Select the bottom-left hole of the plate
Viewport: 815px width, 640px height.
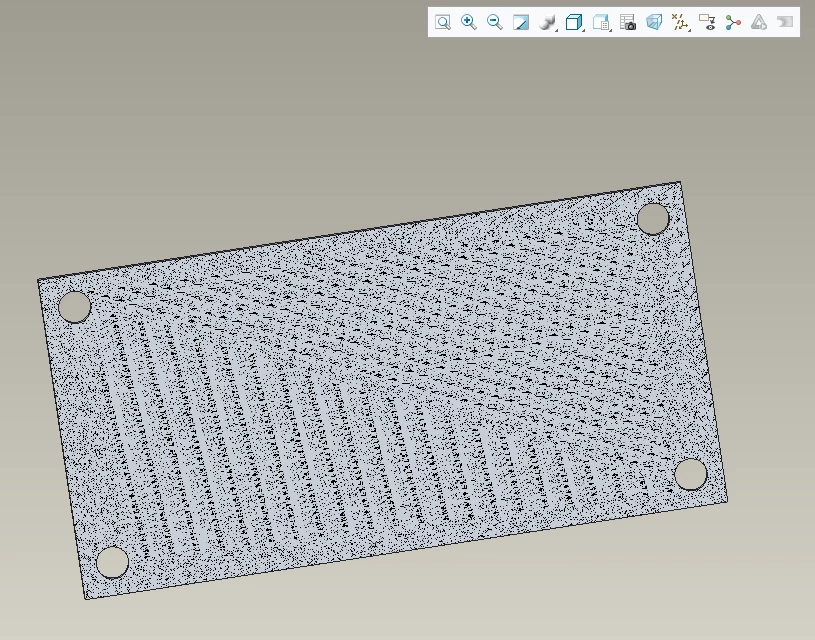tap(112, 563)
